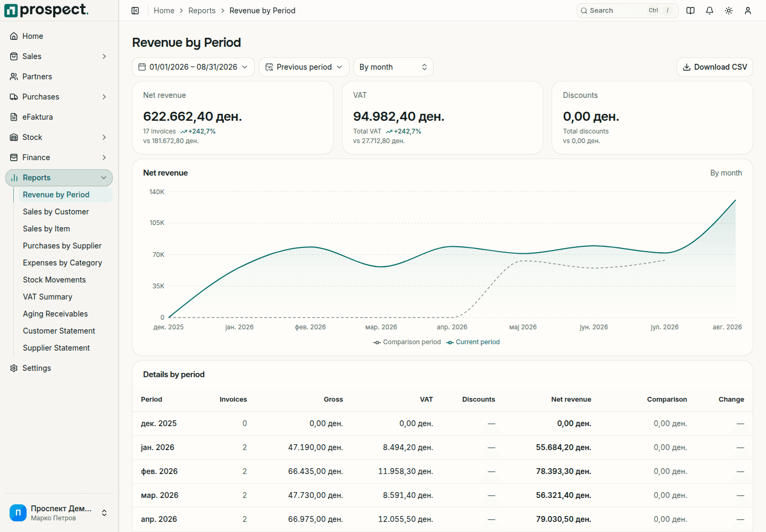Click the Search input field
The image size is (766, 532).
(627, 11)
